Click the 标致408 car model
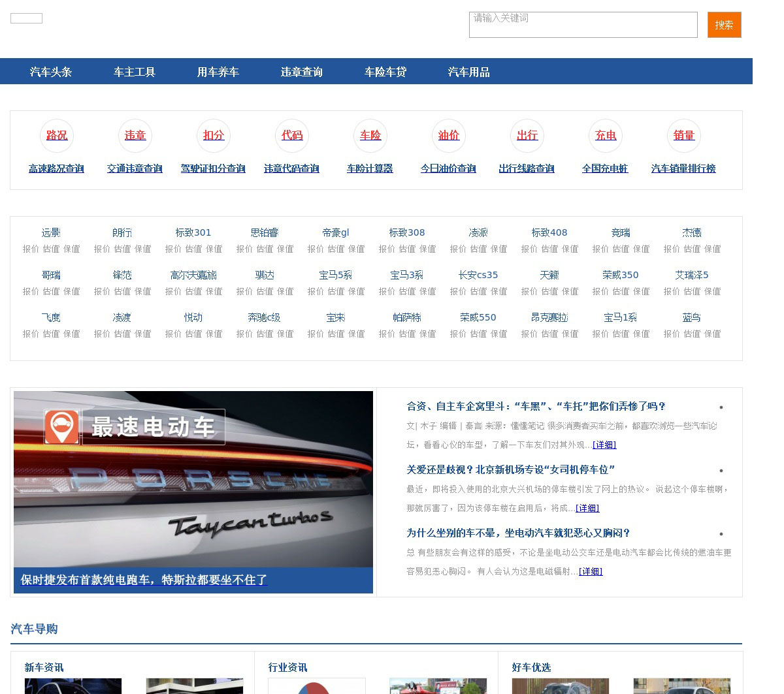 tap(549, 232)
